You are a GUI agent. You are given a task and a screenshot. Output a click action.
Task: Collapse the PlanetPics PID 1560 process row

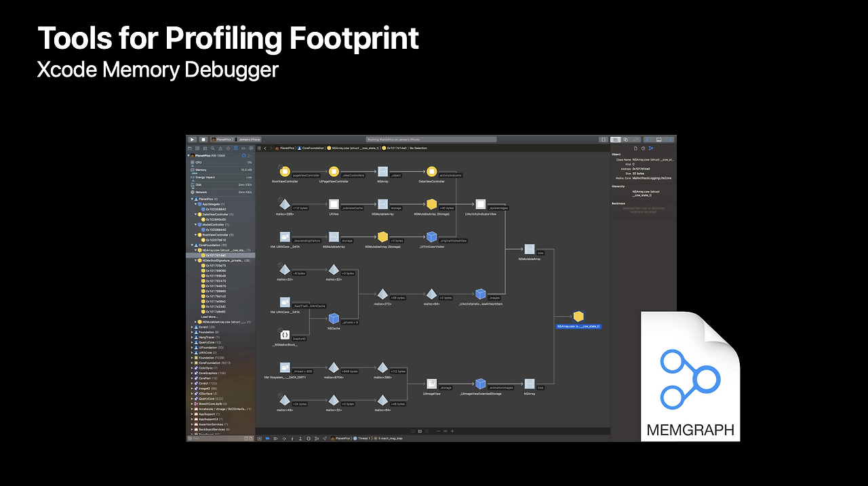click(x=189, y=156)
